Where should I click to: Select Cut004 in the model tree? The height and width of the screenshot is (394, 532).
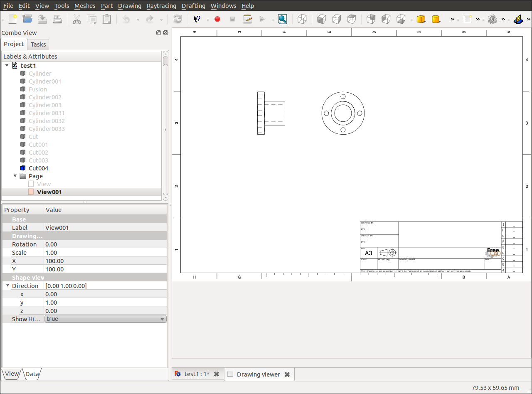[x=38, y=168]
